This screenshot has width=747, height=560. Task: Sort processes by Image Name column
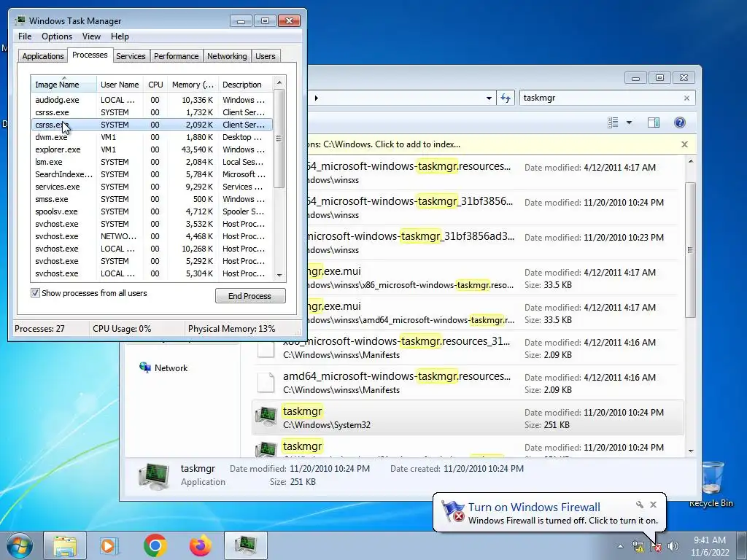point(64,85)
